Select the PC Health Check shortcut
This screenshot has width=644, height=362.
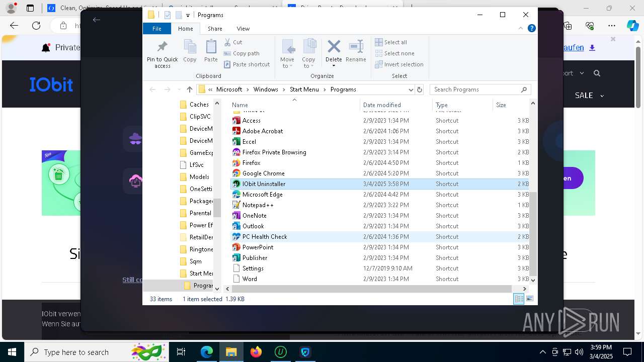pyautogui.click(x=380, y=237)
